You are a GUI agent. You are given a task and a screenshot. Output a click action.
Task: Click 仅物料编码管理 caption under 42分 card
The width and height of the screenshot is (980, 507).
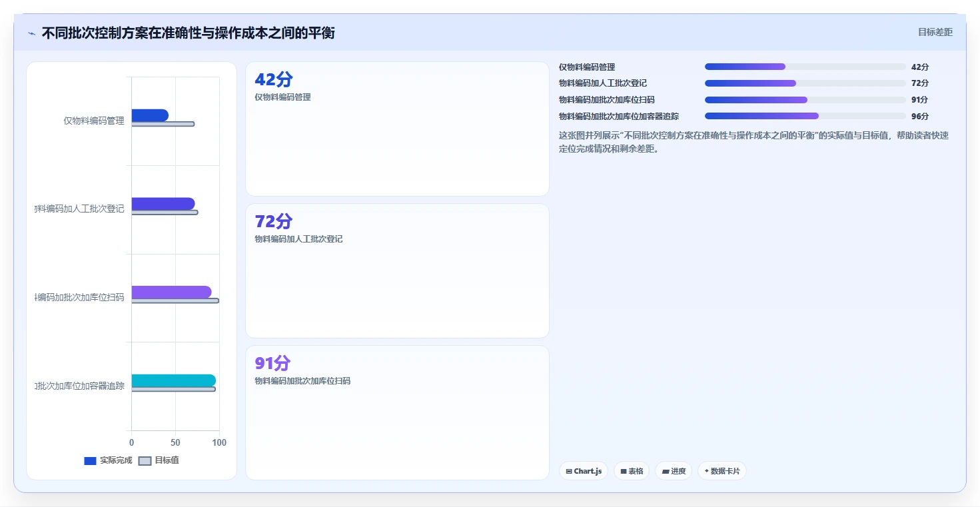[x=282, y=97]
